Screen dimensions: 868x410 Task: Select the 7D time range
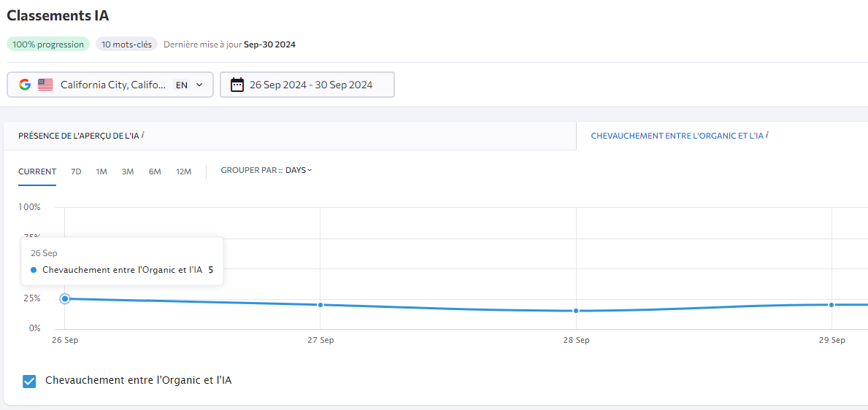click(x=76, y=171)
